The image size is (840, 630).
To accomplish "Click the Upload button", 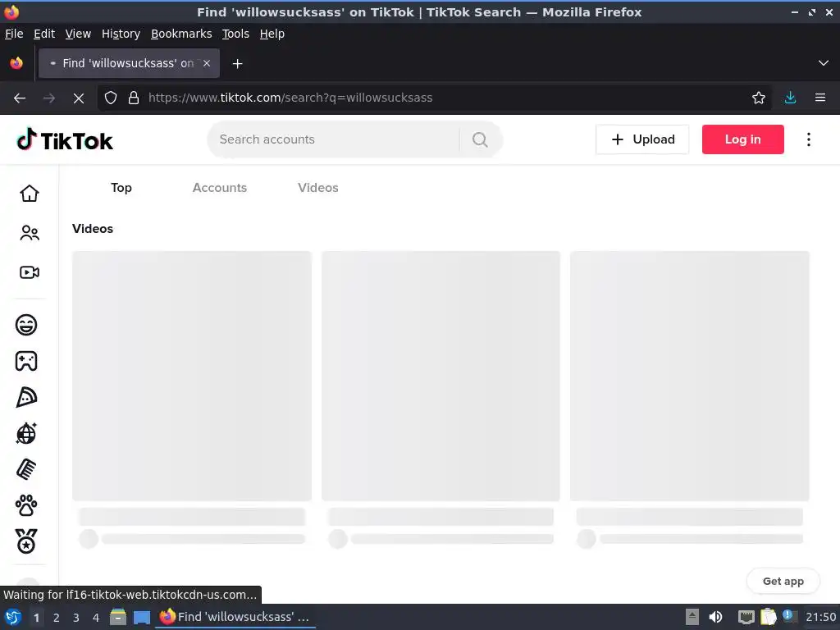I will pyautogui.click(x=642, y=139).
